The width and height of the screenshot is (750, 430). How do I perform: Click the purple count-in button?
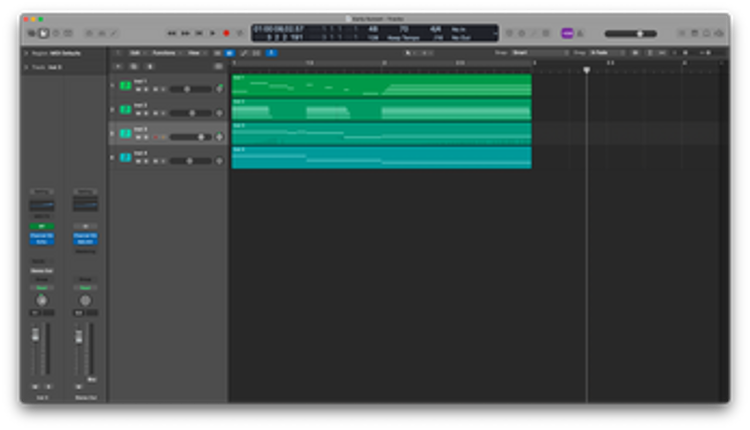tap(567, 33)
